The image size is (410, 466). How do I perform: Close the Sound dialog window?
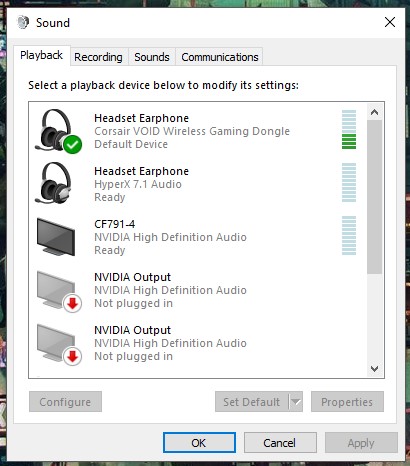390,22
